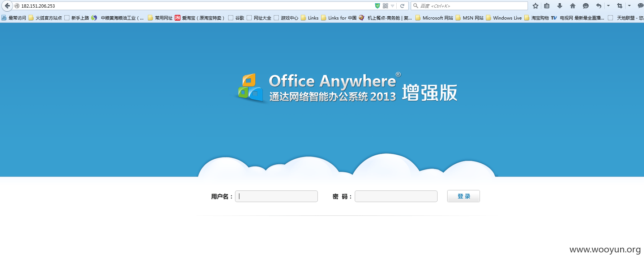The image size is (644, 260).
Task: Expand the address bar history dropdown arrow
Action: (393, 6)
